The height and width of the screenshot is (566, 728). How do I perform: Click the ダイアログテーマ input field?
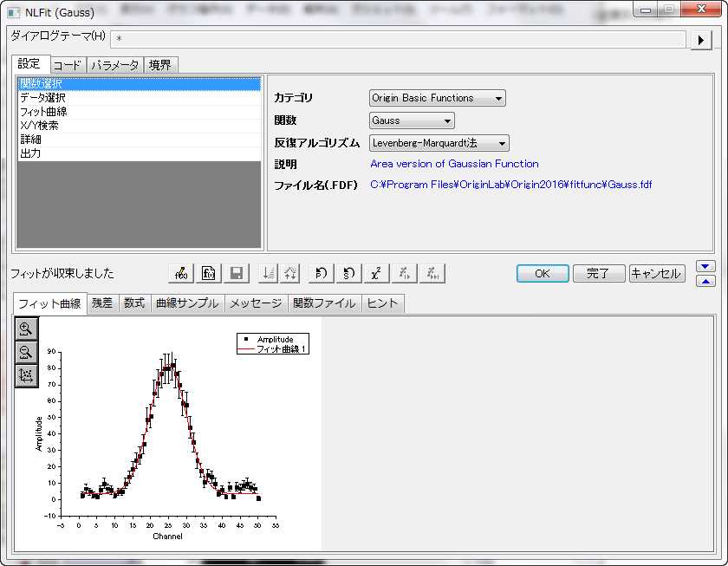tap(399, 39)
